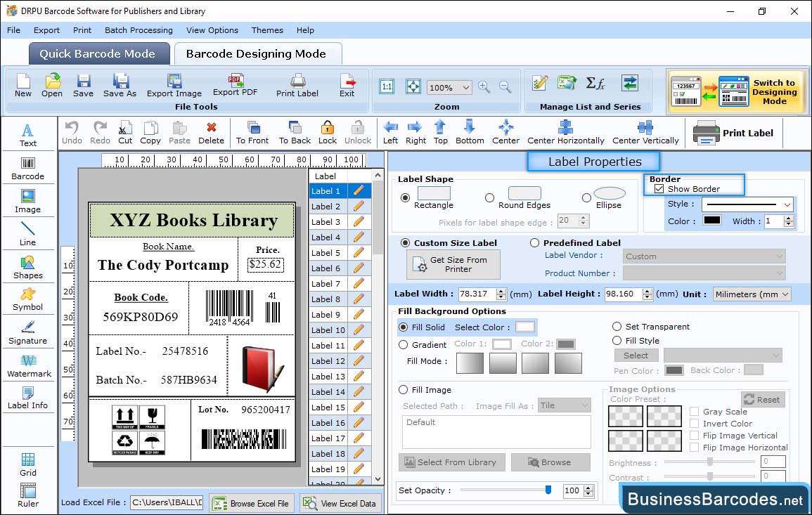Image resolution: width=812 pixels, height=515 pixels.
Task: Increase the border Width stepper
Action: 789,218
